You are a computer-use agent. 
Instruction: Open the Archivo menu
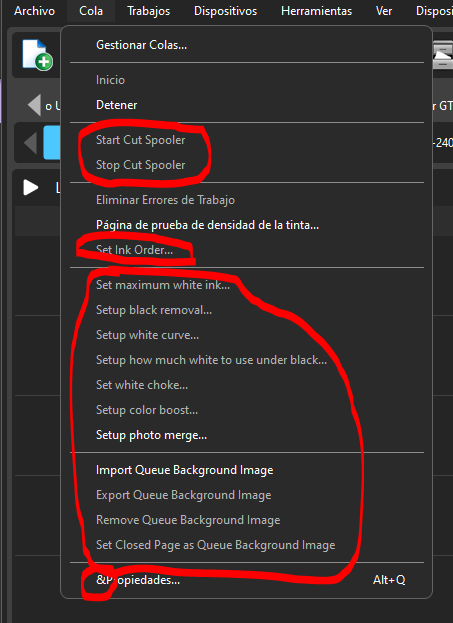[34, 11]
